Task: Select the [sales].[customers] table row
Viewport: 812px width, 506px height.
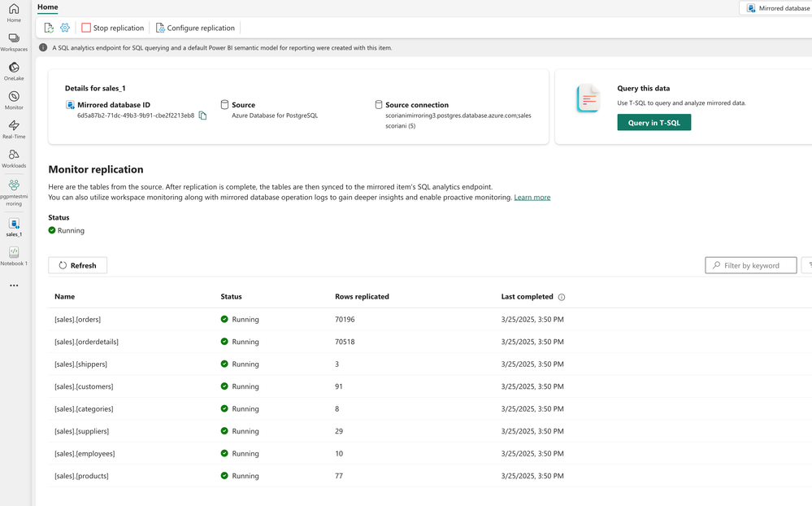Action: 430,386
